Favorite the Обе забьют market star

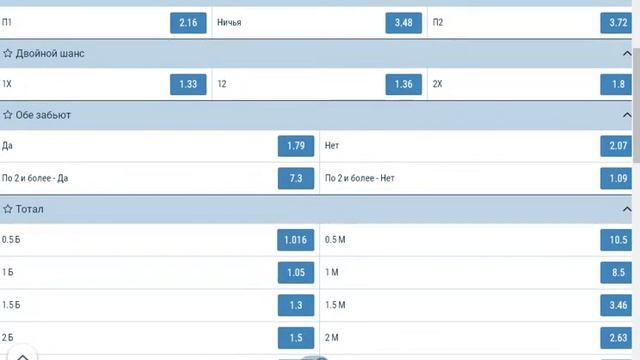8,115
